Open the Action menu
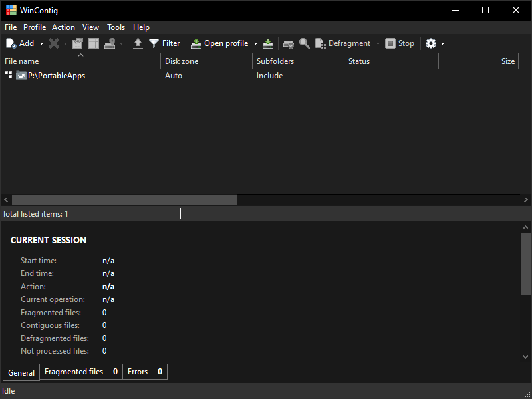Image resolution: width=532 pixels, height=399 pixels. 63,27
